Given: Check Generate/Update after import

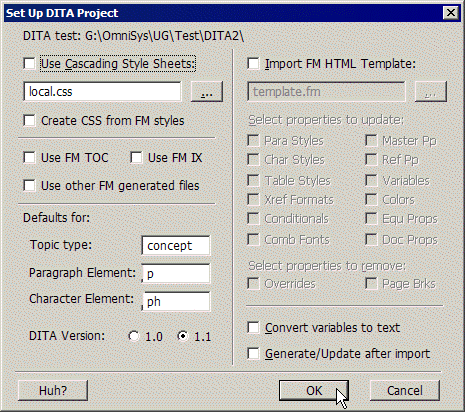Looking at the screenshot, I should [x=253, y=353].
